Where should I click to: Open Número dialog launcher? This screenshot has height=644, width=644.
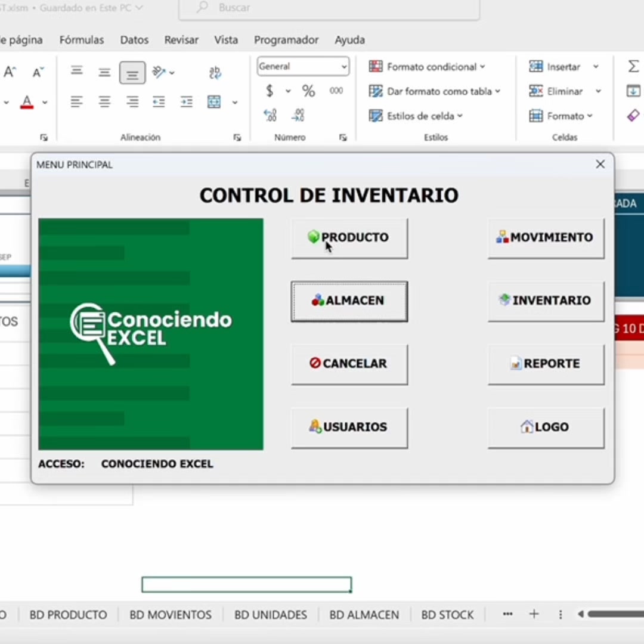(x=343, y=138)
